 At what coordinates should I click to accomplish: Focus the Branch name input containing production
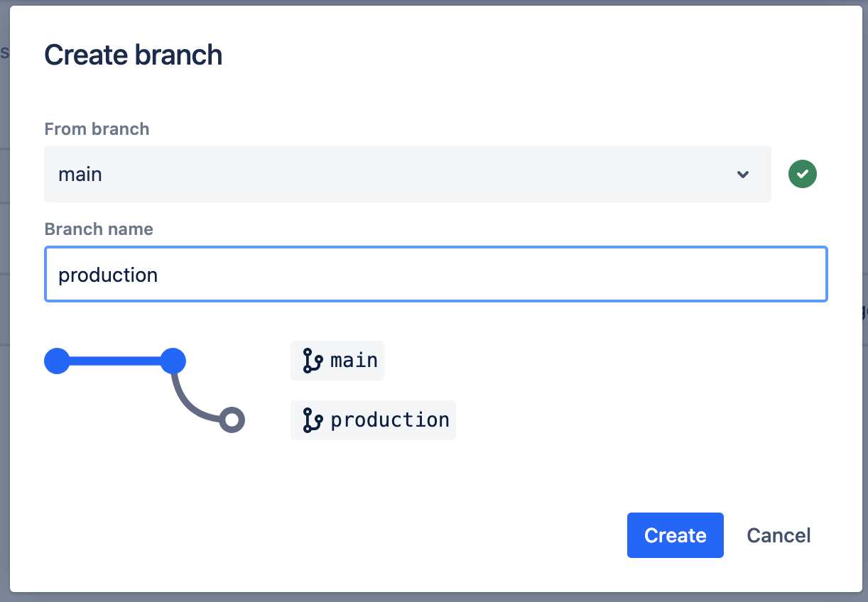[x=435, y=274]
